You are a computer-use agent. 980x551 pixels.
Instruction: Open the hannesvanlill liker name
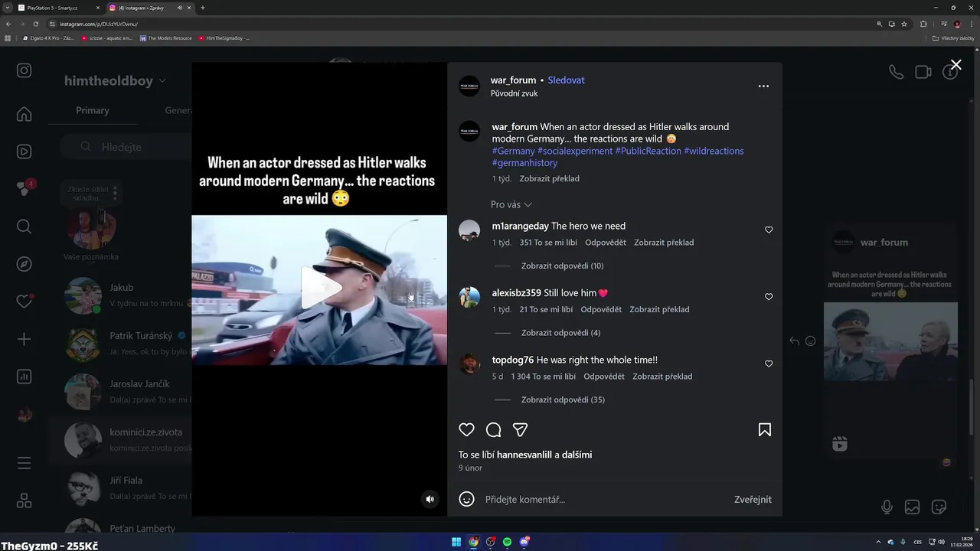524,455
